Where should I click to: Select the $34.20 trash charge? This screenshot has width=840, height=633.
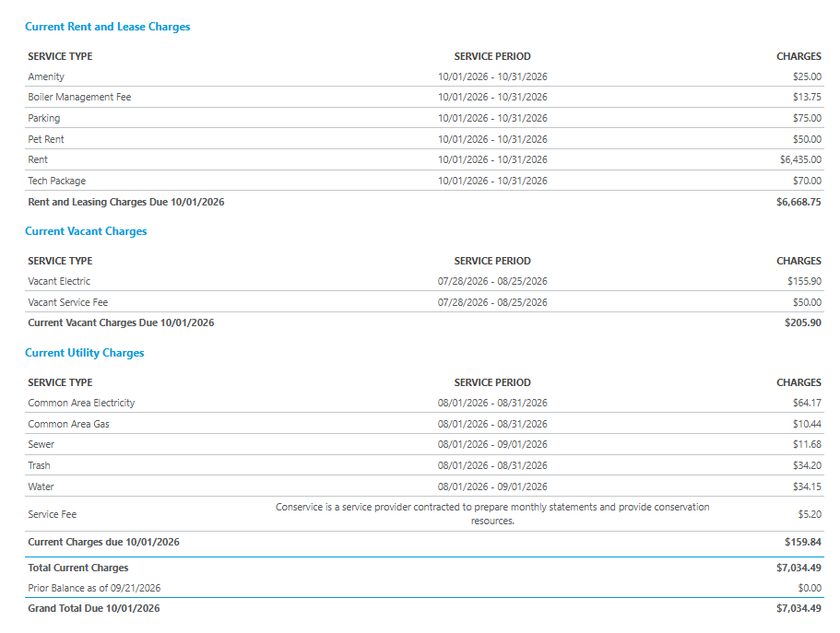coord(807,465)
